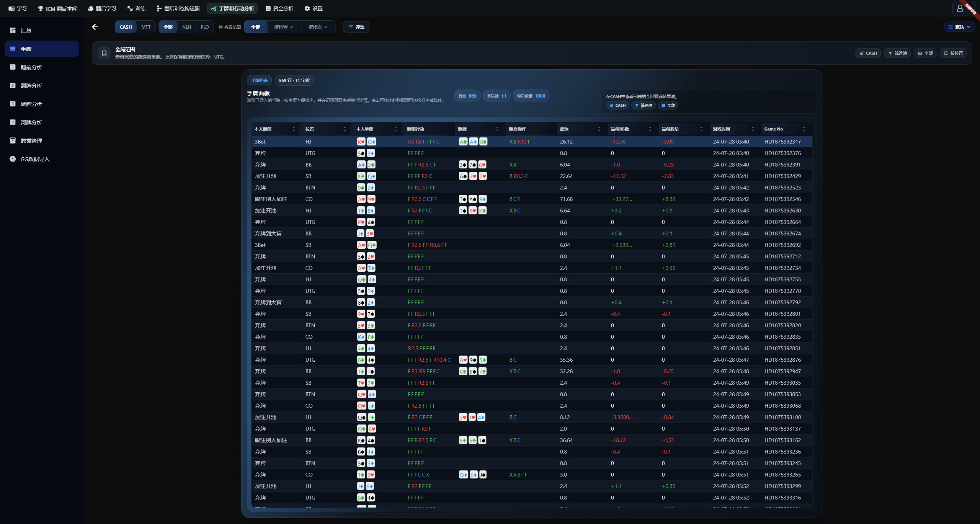The width and height of the screenshot is (980, 524).
Task: Click the 筛选池 chip in header bar
Action: pos(897,53)
